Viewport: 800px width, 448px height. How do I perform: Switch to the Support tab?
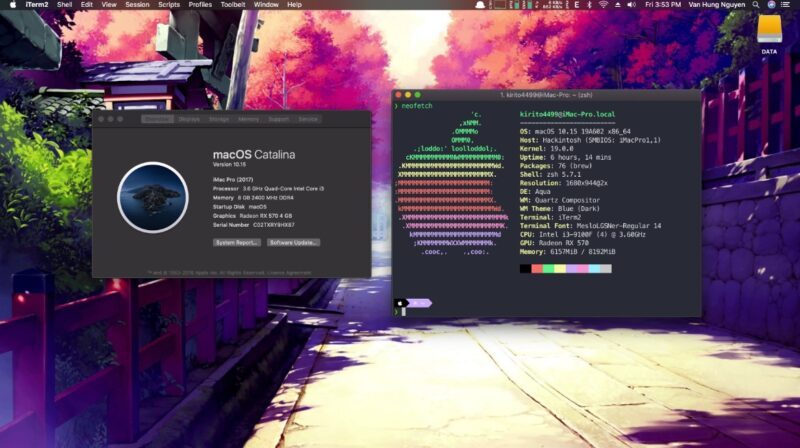pos(279,119)
